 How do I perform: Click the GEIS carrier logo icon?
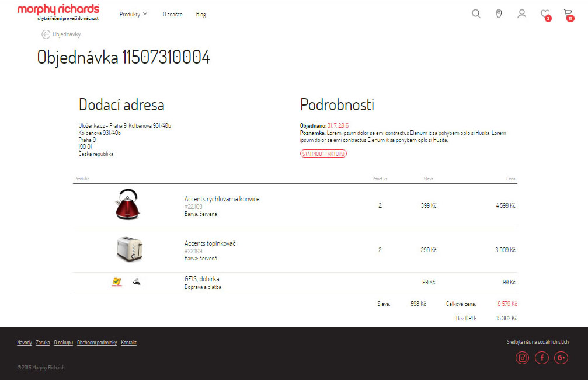coord(117,282)
